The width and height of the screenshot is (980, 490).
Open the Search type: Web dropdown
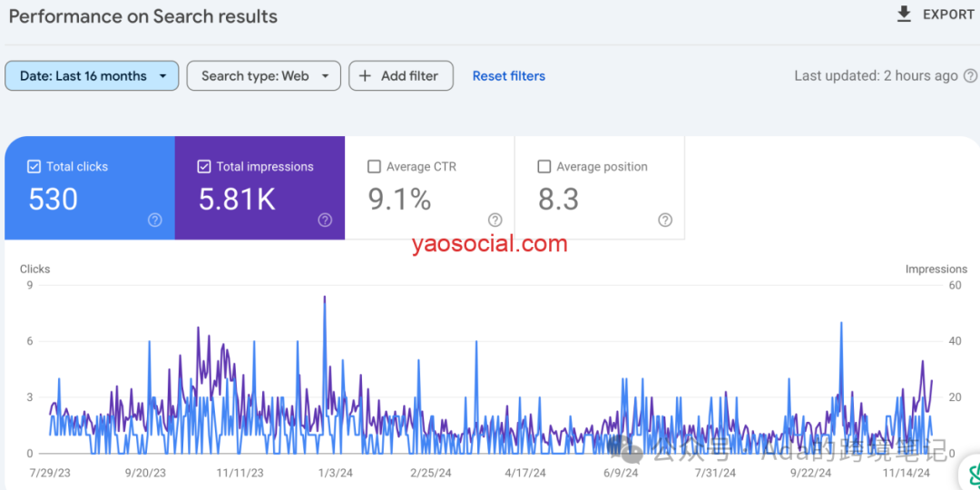[x=263, y=76]
